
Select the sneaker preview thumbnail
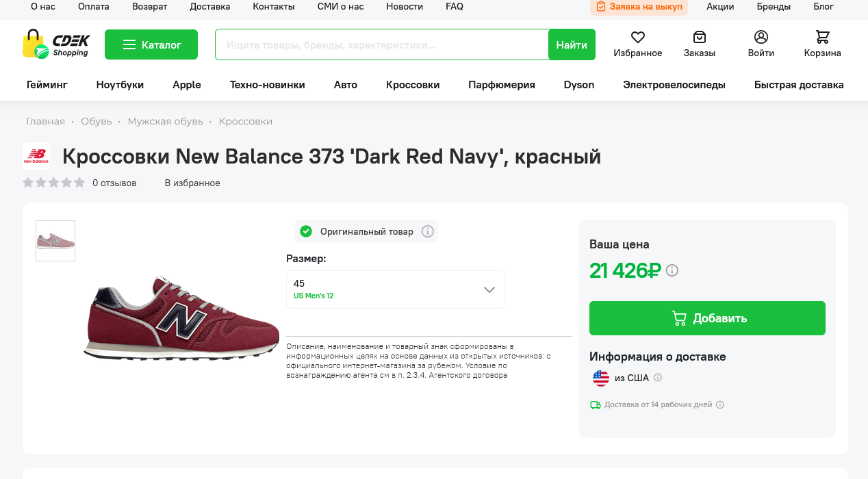[x=55, y=241]
